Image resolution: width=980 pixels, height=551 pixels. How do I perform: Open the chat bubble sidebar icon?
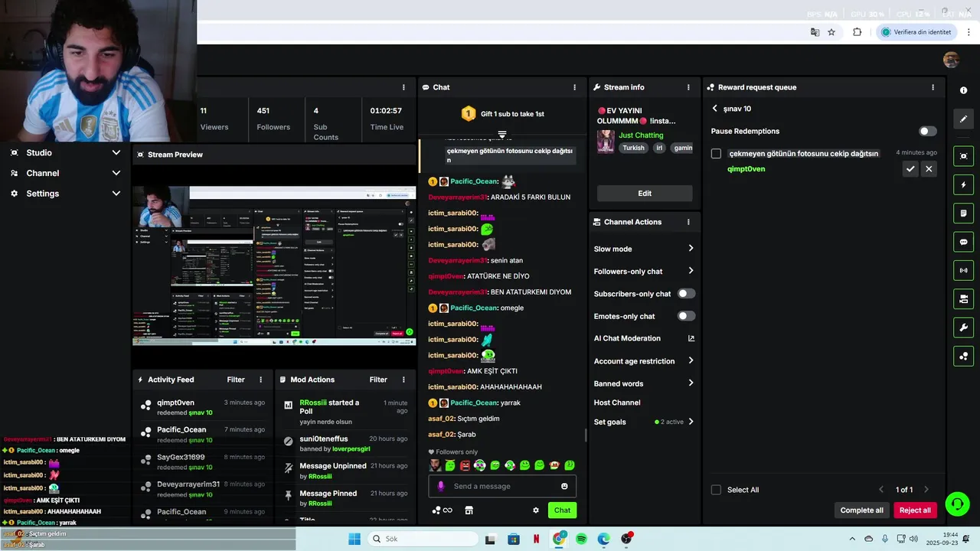pos(963,242)
